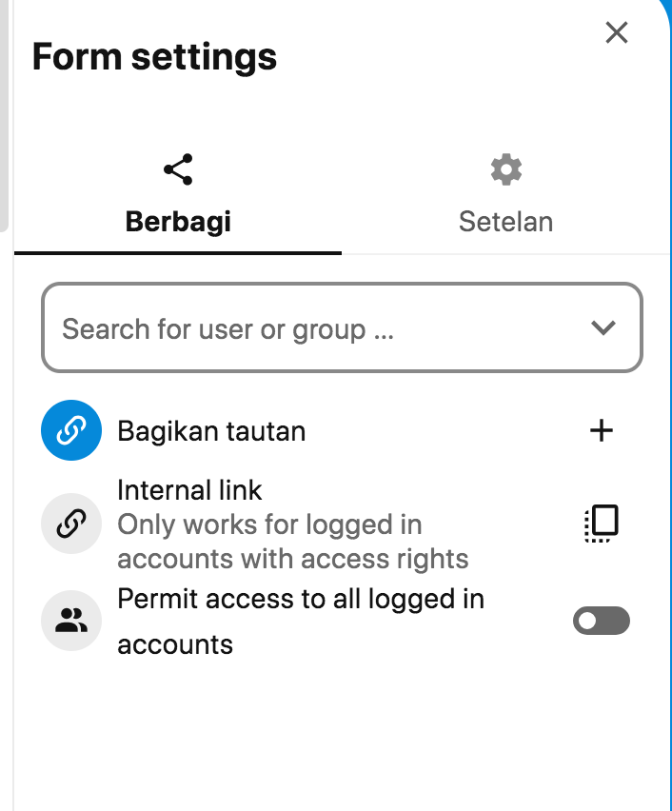The width and height of the screenshot is (672, 811).
Task: Click the "Only works for logged in" description
Action: click(x=269, y=524)
